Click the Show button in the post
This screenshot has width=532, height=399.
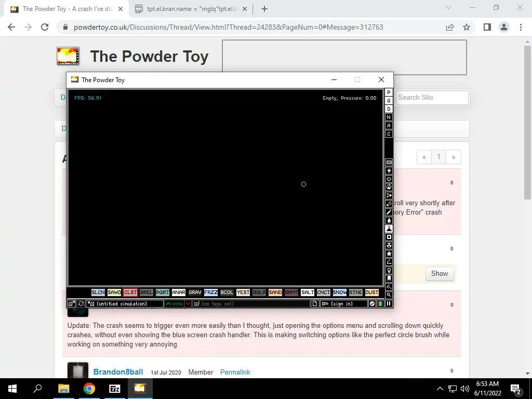[440, 273]
